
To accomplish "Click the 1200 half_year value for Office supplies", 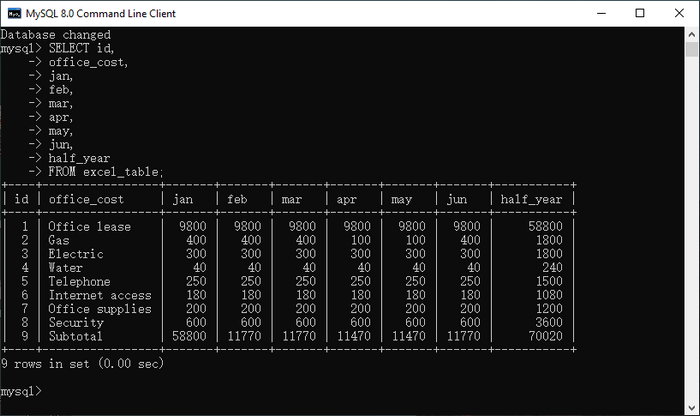I will 549,309.
